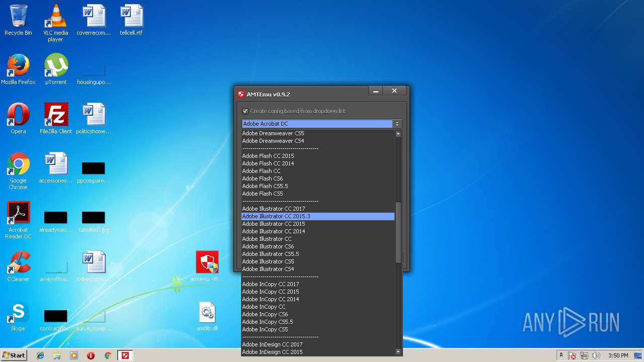The width and height of the screenshot is (644, 362).
Task: Select Adobe InCopy CS6 entry
Action: pos(318,314)
